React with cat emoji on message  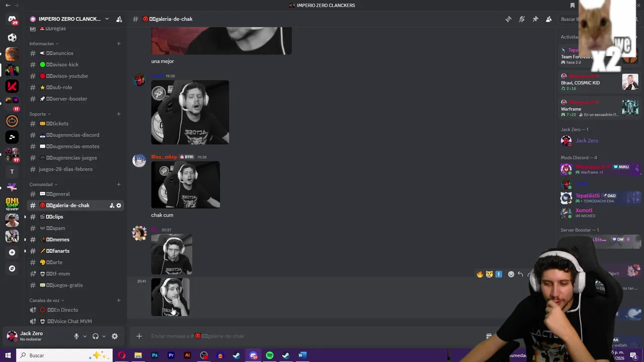click(489, 274)
